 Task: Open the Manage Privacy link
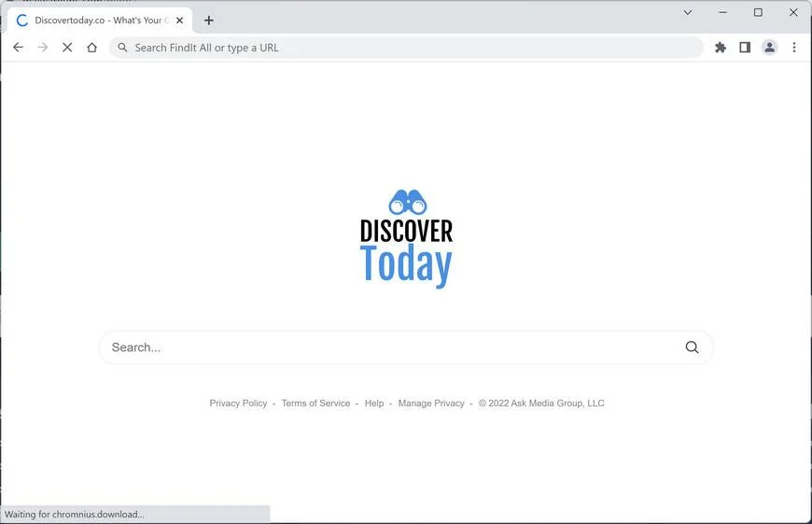click(x=431, y=404)
